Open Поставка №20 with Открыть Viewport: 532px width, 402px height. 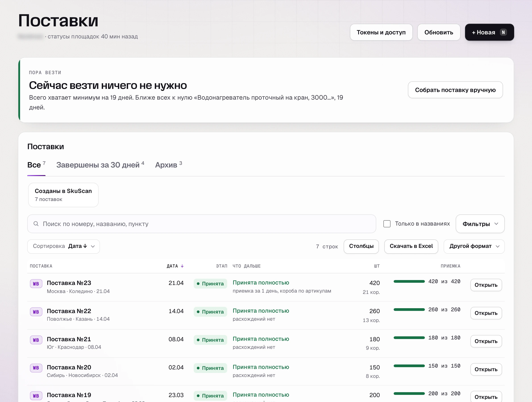coord(486,369)
